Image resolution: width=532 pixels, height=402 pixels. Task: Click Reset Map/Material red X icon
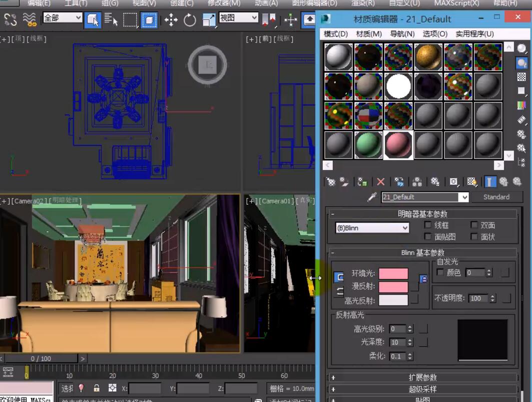coord(381,182)
